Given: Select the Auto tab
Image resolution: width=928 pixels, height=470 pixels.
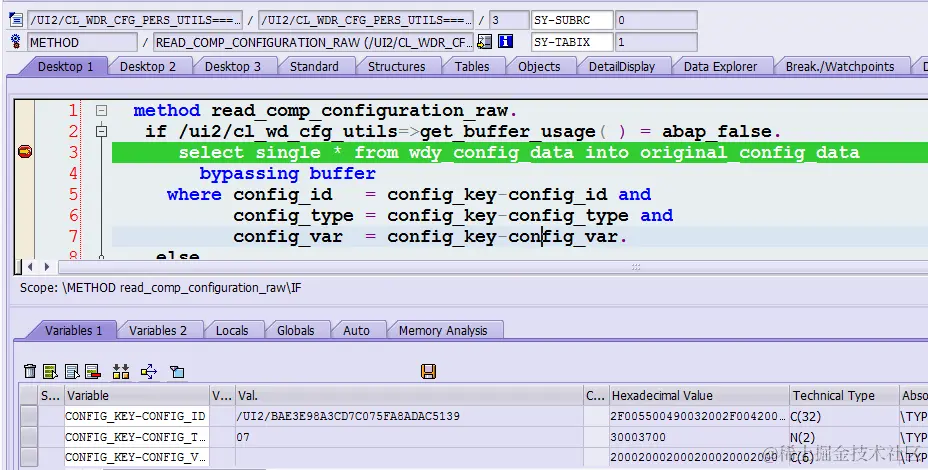Looking at the screenshot, I should click(356, 330).
